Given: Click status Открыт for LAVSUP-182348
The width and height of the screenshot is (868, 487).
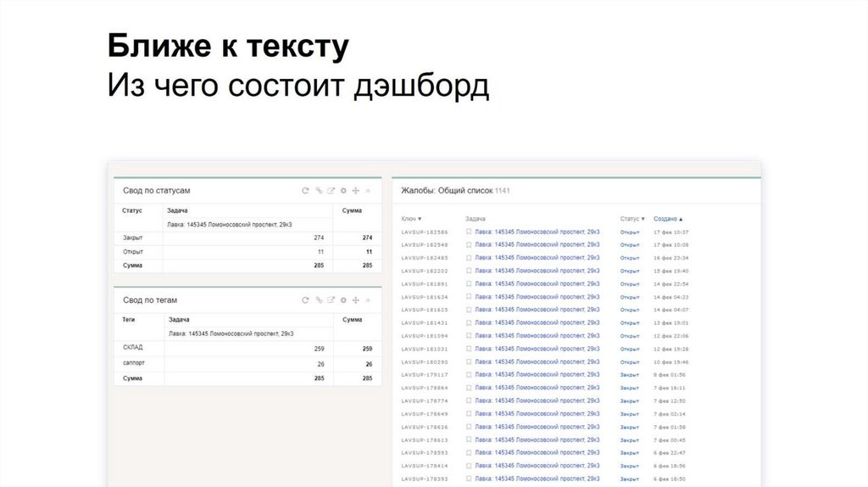Looking at the screenshot, I should pyautogui.click(x=630, y=244).
